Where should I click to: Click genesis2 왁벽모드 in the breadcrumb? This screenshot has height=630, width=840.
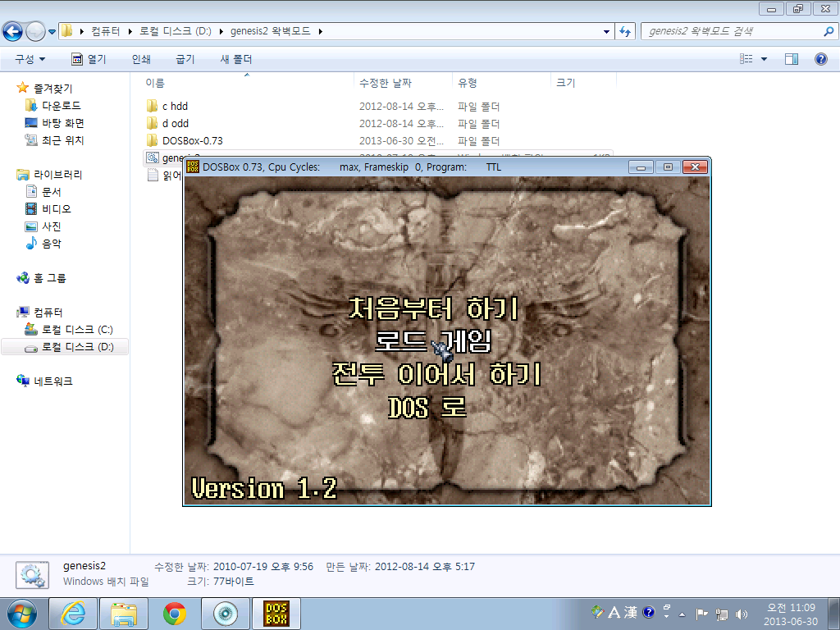tap(270, 31)
